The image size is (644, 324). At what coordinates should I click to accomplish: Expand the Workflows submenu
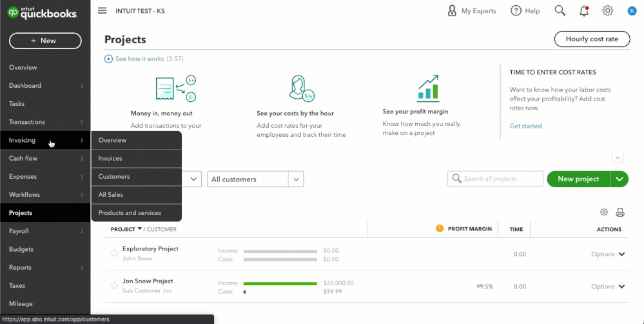click(x=82, y=195)
